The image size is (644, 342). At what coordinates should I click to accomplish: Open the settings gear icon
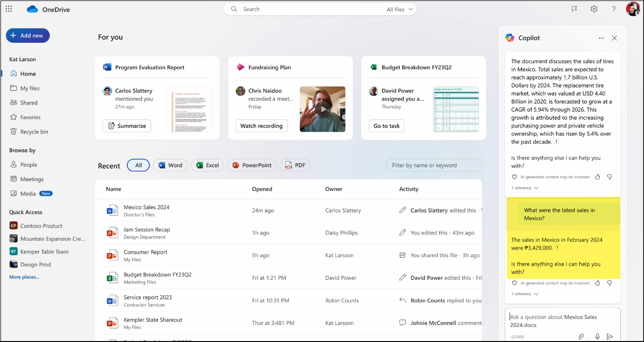[x=594, y=9]
